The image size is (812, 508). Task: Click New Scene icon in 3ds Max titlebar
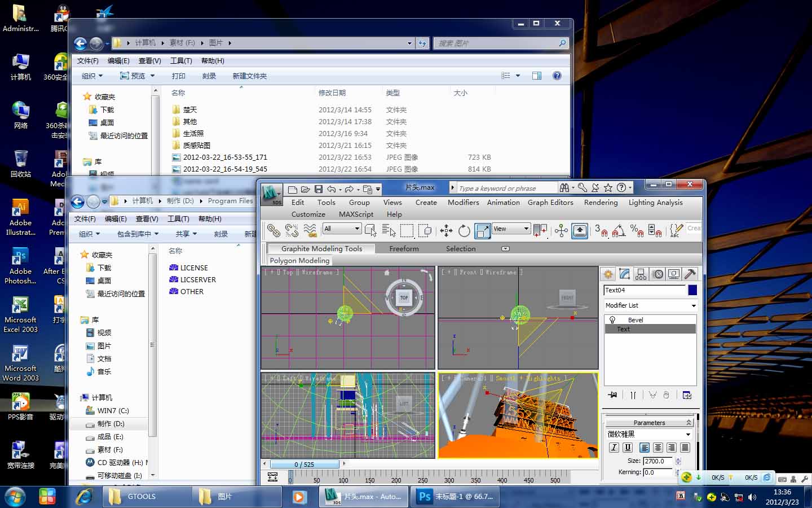coord(292,189)
